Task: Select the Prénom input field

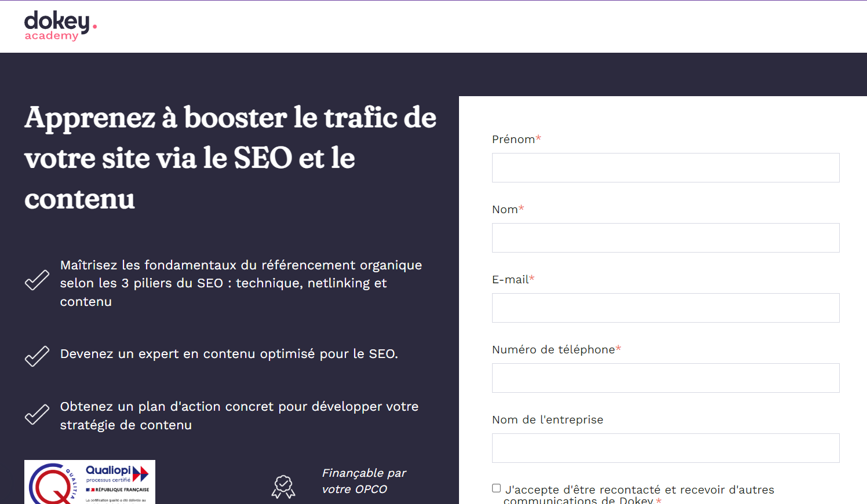Action: pos(665,168)
